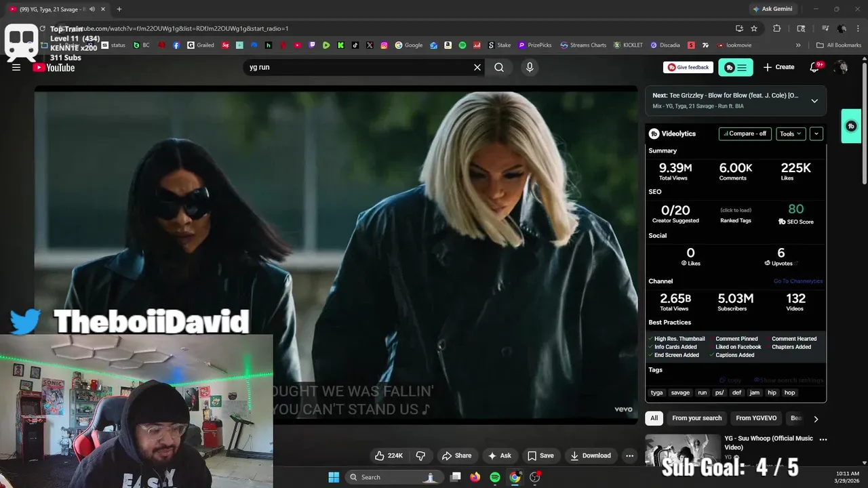The height and width of the screenshot is (488, 868).
Task: Open Ask Gemini in Chrome
Action: coord(772,9)
